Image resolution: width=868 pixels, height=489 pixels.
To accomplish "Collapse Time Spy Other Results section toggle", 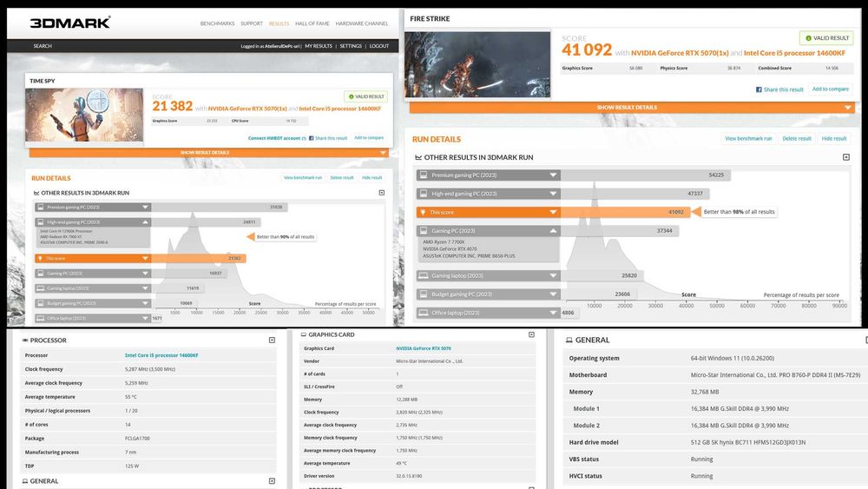I will click(381, 193).
